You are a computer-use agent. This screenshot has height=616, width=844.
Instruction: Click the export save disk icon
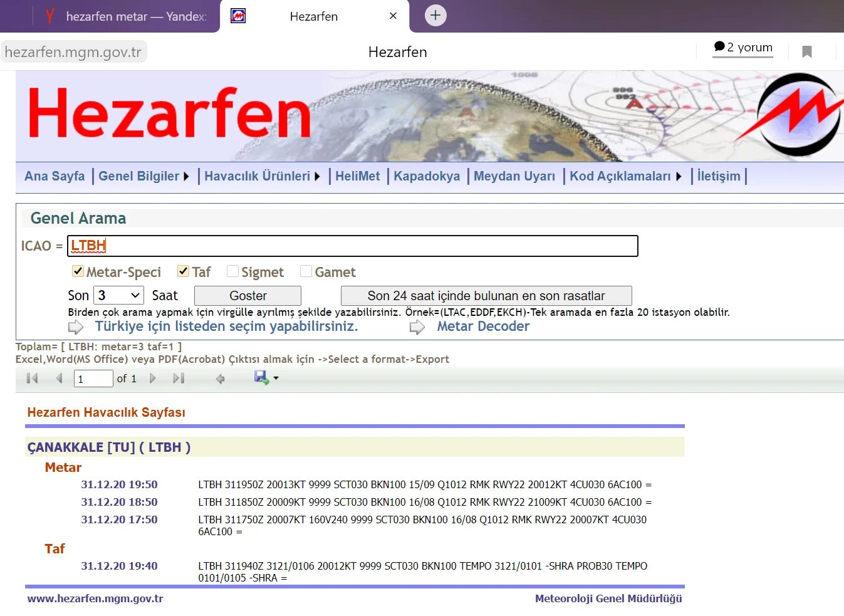point(261,377)
